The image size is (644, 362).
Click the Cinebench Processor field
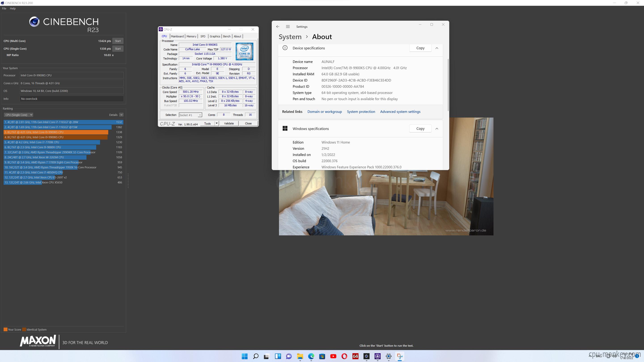[72, 75]
